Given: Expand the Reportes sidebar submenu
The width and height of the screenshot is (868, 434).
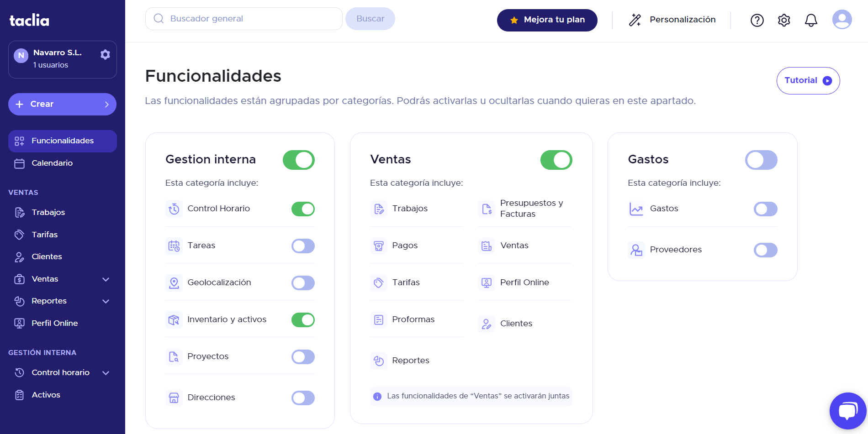Looking at the screenshot, I should click(x=106, y=301).
